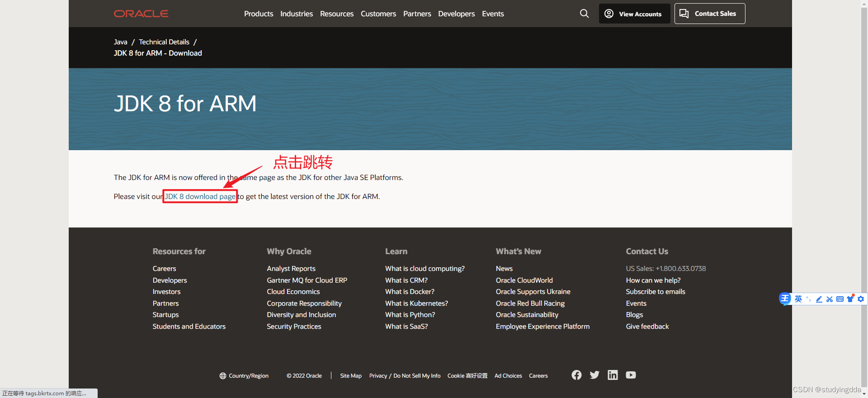Open Analyst Reports link

point(291,269)
